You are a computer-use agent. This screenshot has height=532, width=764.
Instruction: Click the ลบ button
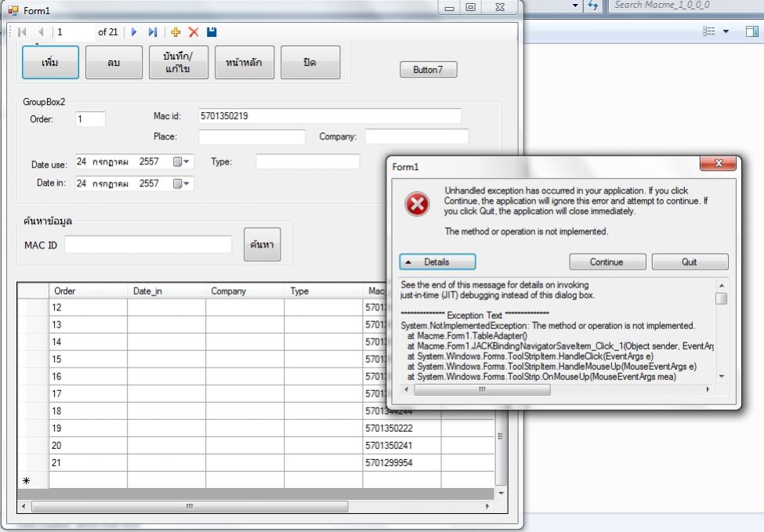click(x=114, y=63)
